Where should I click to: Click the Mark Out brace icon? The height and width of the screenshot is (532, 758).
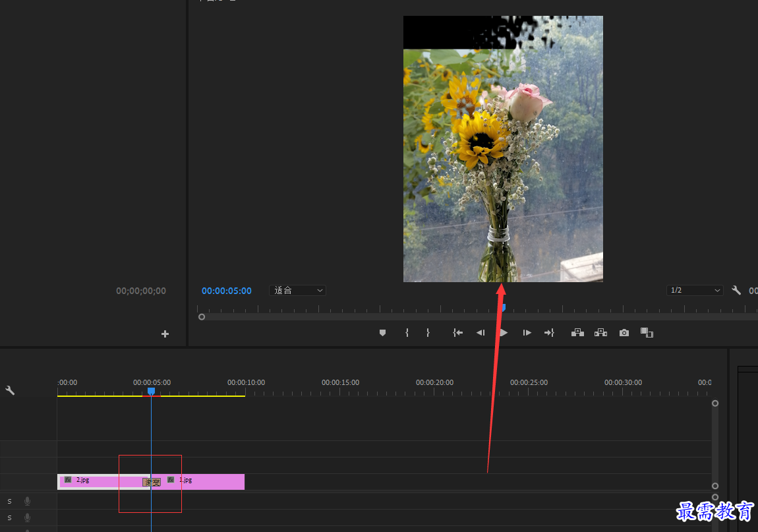(428, 333)
